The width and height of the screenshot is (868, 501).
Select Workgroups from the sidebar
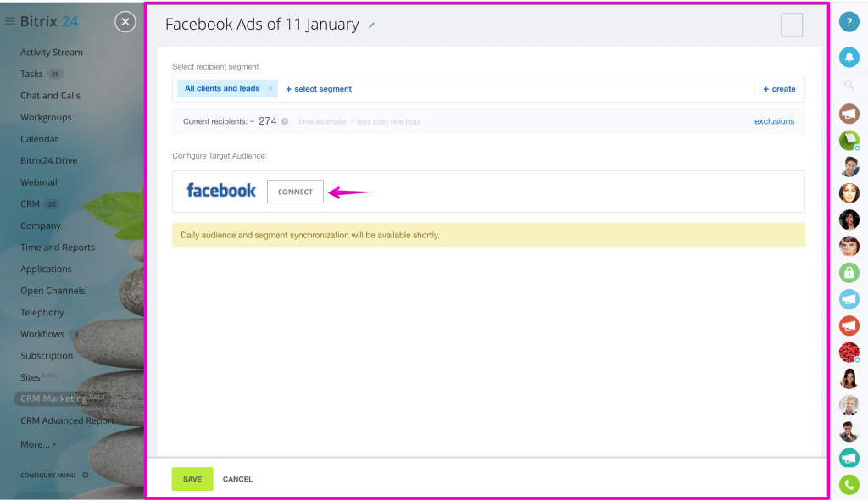click(x=46, y=117)
